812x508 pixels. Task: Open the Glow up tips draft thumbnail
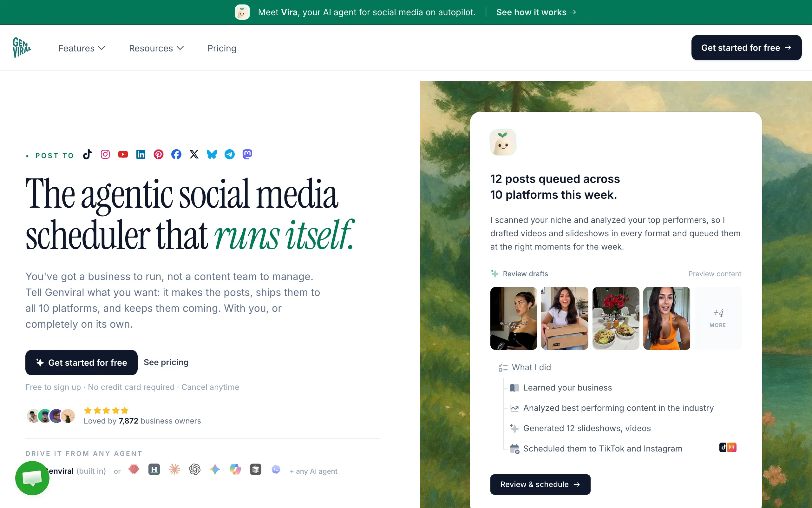[514, 318]
